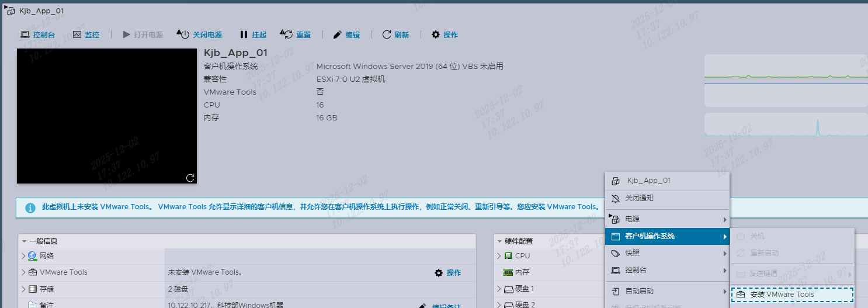Click the VM icon in the title bar
Screen dimensions: 868x308
pos(10,11)
